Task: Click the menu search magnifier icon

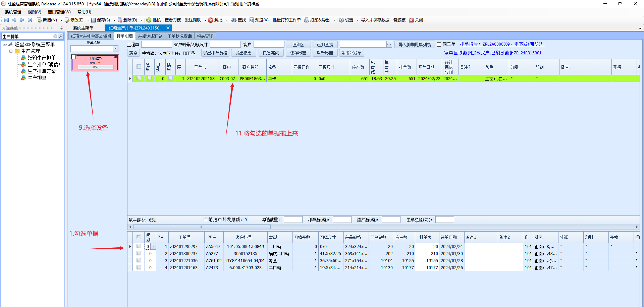Action: pos(61,36)
